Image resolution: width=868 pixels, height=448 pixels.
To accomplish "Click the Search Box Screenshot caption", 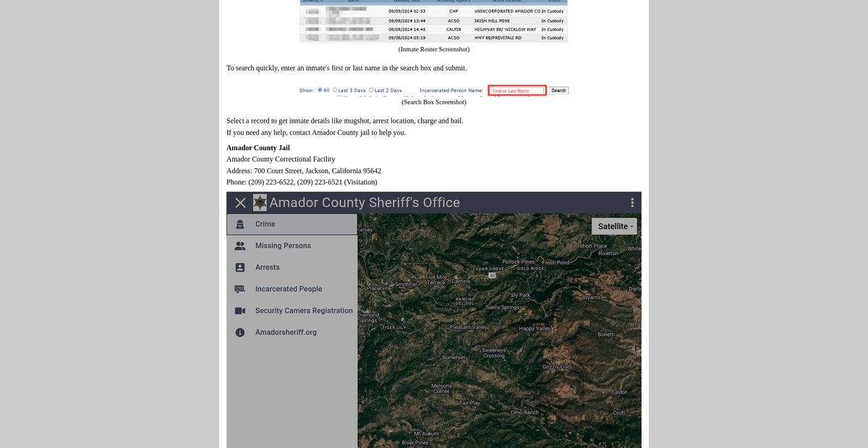I will [434, 102].
